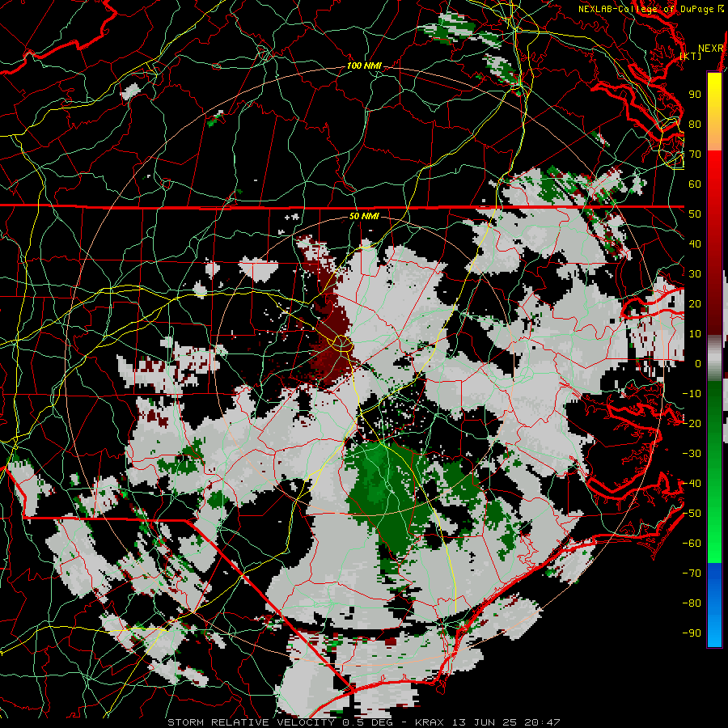Viewport: 728px width, 728px height.
Task: Select the -60 value on velocity scale
Action: (692, 544)
